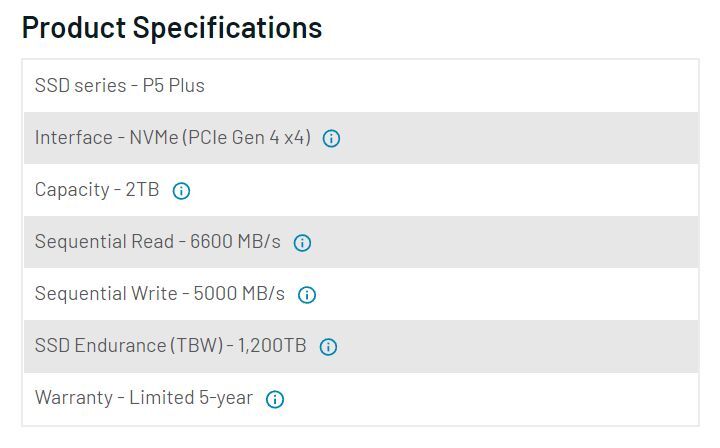
Task: Click the 'Interface' label text
Action: (x=73, y=138)
